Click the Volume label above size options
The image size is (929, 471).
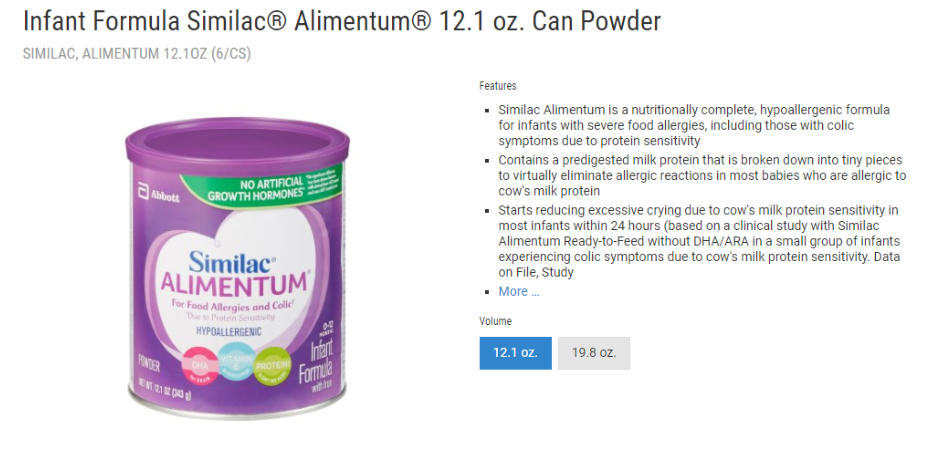(x=495, y=321)
